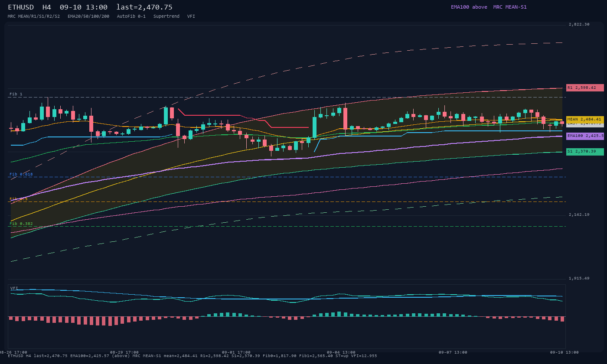Select the EMA20/50/100/200 indicator label
Image resolution: width=607 pixels, height=364 pixels.
88,16
